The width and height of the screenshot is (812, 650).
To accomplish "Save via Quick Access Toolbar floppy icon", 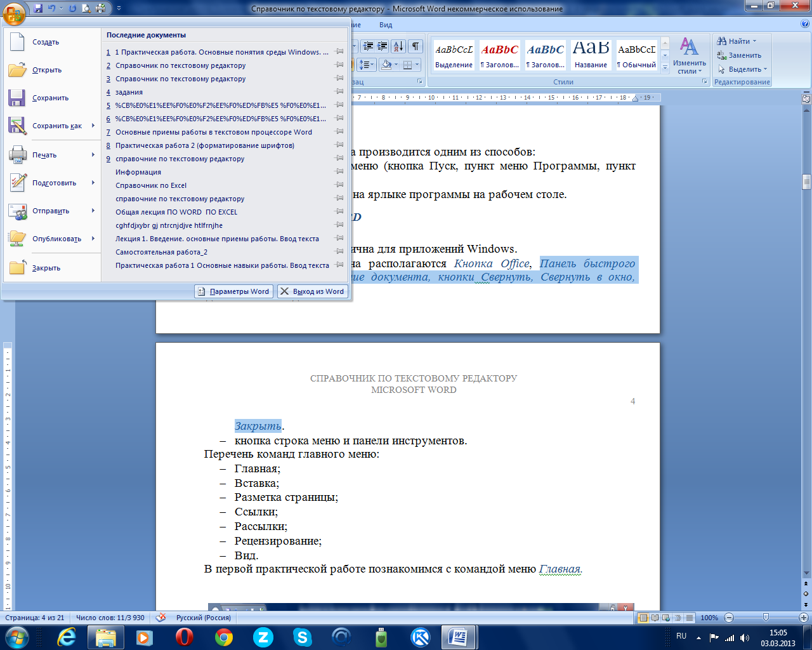I will [x=38, y=9].
